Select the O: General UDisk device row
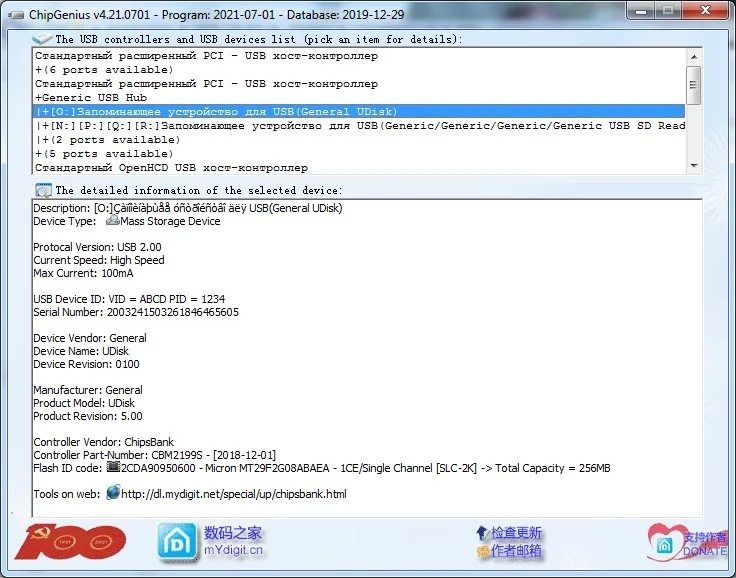The width and height of the screenshot is (736, 578). point(359,112)
